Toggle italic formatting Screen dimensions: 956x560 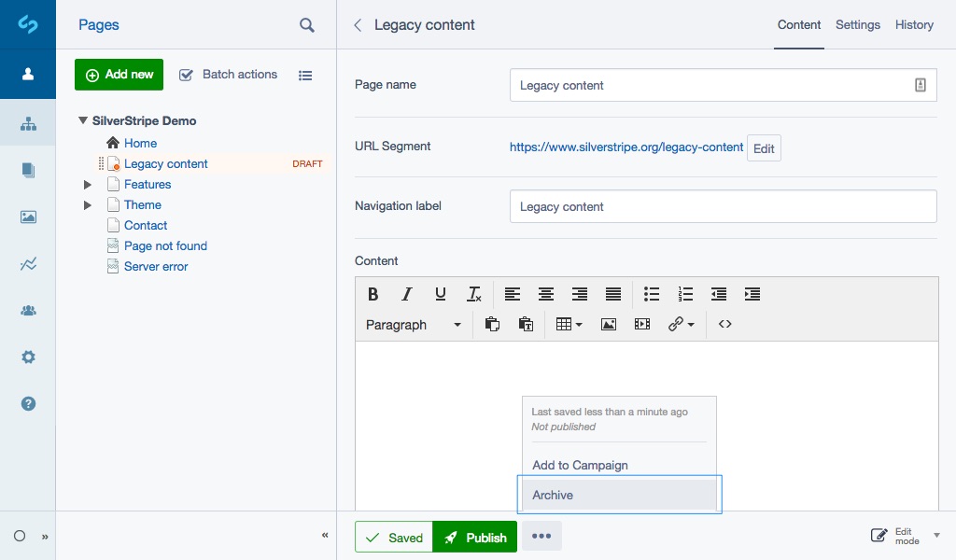[406, 294]
